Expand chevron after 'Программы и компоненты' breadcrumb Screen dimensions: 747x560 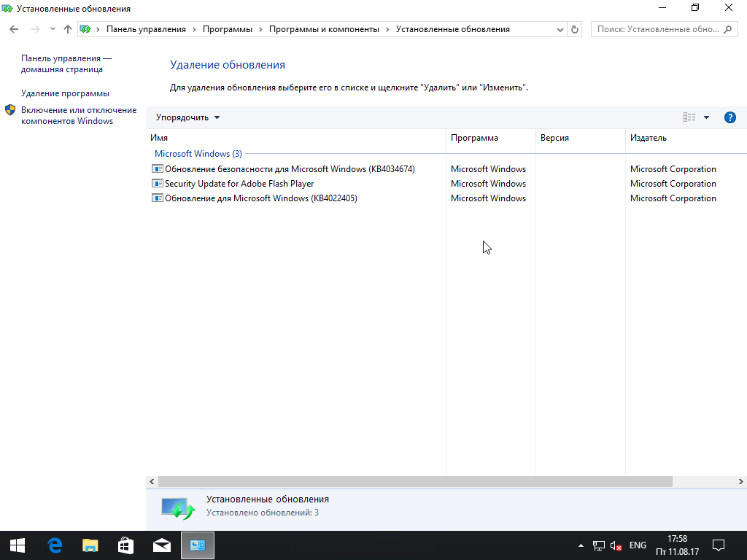[387, 29]
